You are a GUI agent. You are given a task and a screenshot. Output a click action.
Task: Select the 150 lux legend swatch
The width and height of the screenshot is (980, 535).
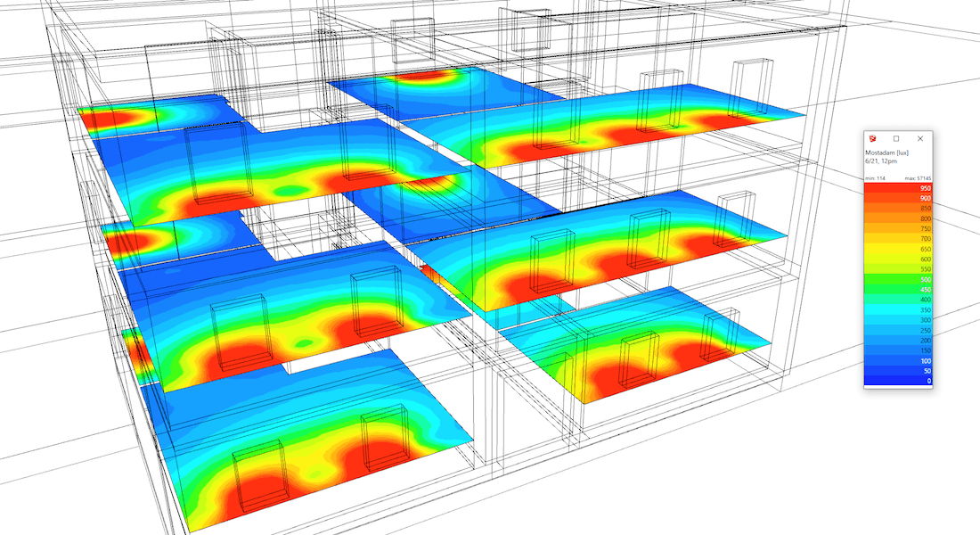[898, 350]
